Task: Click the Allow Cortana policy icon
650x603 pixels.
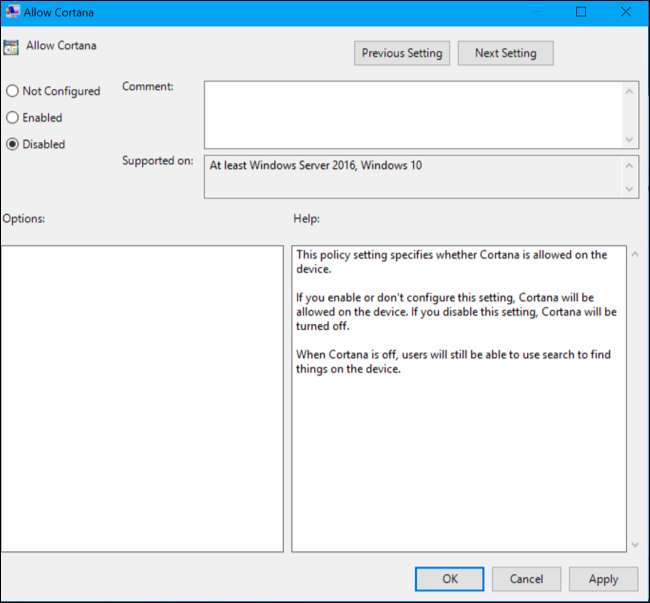Action: 11,47
